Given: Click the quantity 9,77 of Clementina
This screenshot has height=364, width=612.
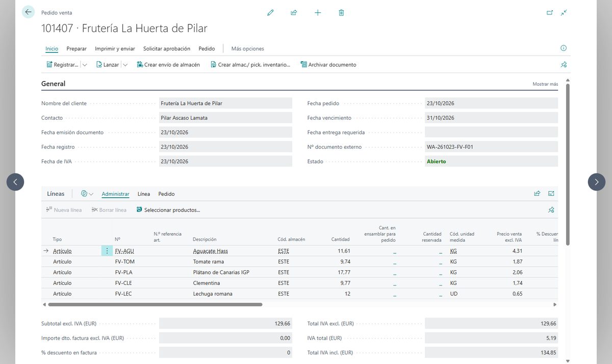Looking at the screenshot, I should [x=345, y=283].
